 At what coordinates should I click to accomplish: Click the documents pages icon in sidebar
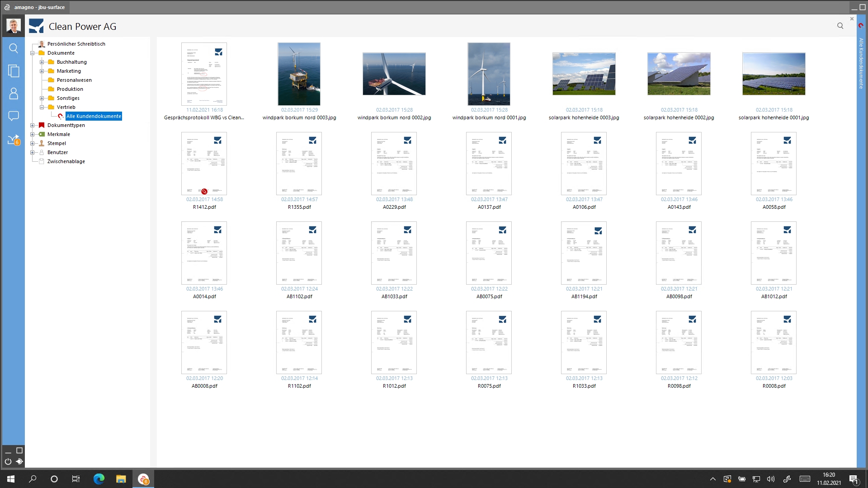(x=14, y=71)
